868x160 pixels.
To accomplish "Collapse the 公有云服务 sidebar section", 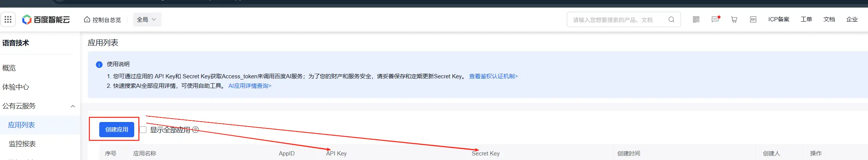I will pyautogui.click(x=73, y=106).
